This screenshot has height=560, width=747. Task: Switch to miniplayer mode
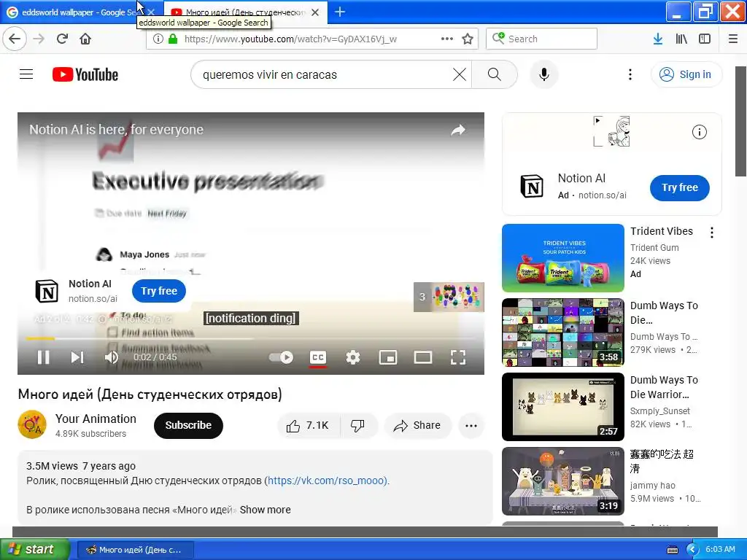point(388,357)
